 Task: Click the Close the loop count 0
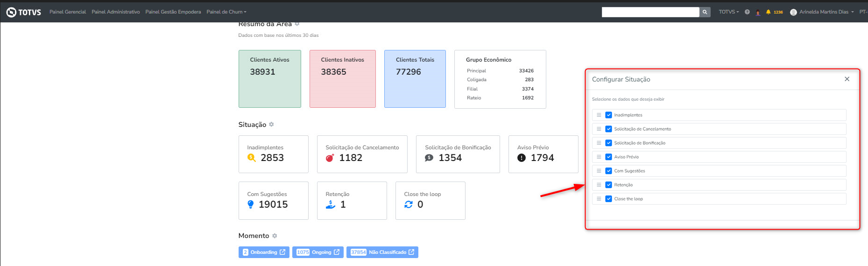pyautogui.click(x=420, y=204)
